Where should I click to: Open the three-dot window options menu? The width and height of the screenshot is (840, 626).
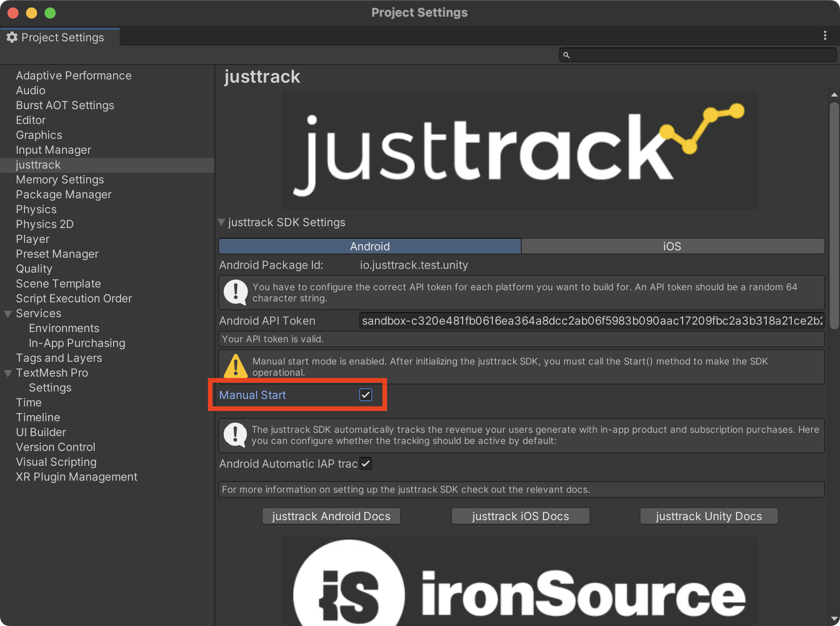point(825,35)
